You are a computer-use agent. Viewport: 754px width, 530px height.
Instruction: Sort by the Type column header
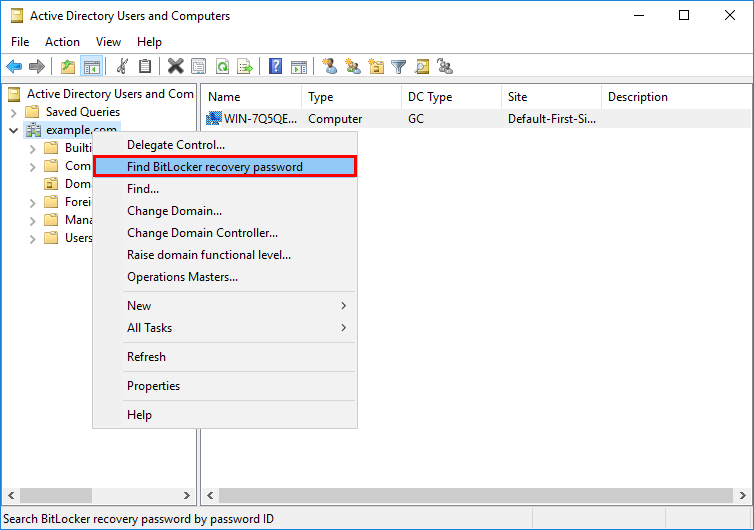(352, 97)
